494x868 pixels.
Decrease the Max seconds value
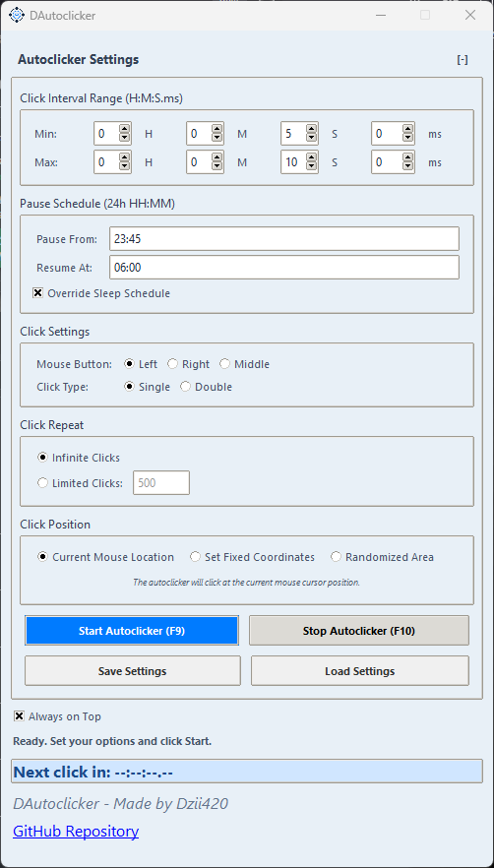[312, 166]
